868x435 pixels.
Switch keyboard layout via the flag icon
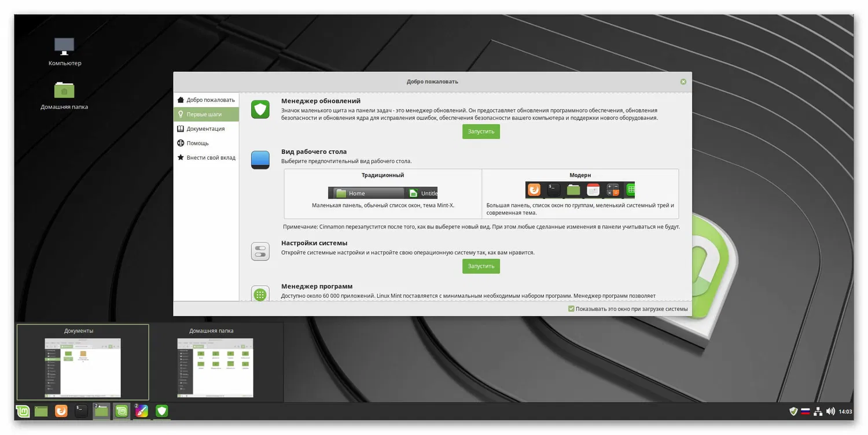click(x=806, y=411)
